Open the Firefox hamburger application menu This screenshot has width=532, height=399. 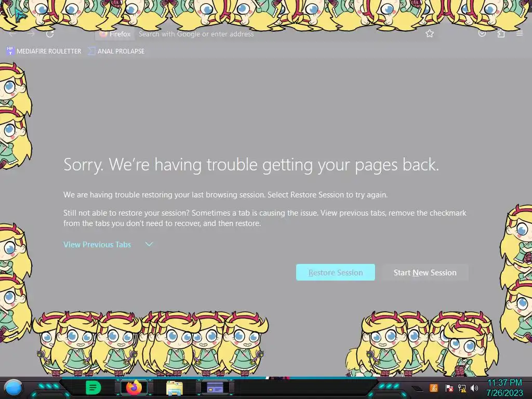(x=520, y=34)
